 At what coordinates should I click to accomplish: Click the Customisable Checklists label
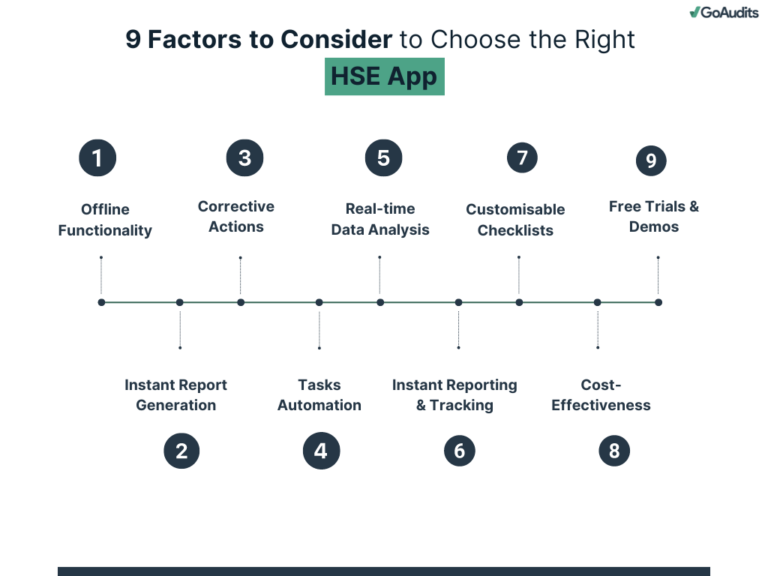515,220
